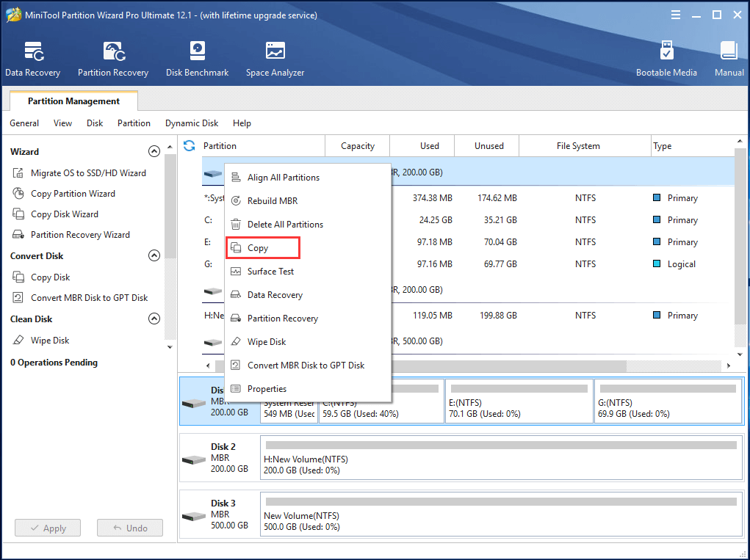Click the sidebar scrollbar down arrow
This screenshot has height=560, width=750.
pos(170,347)
